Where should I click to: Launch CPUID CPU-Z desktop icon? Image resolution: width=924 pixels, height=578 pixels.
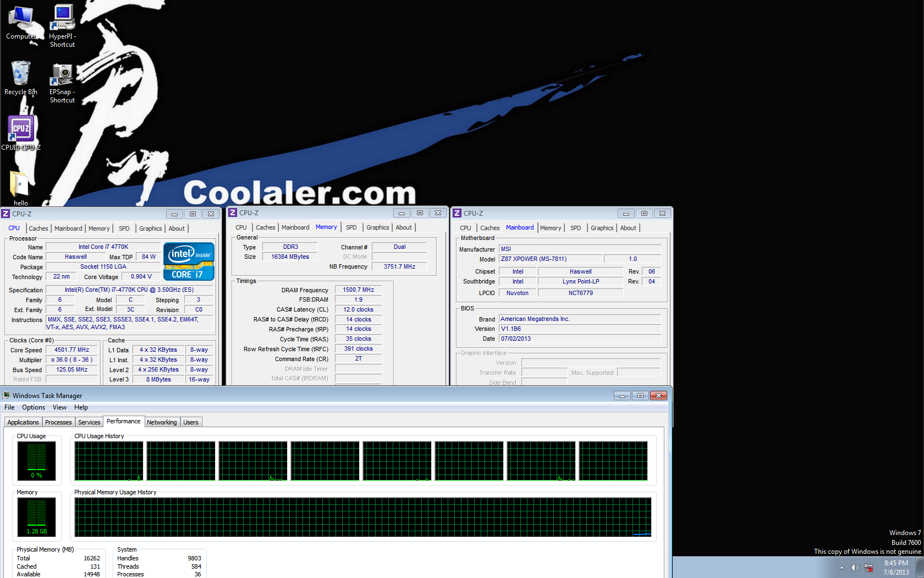[21, 133]
